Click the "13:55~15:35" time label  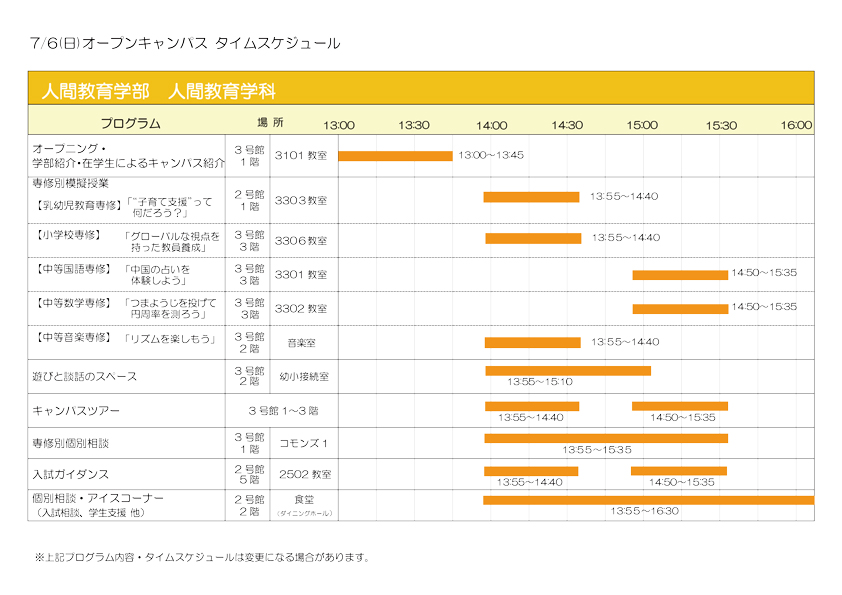(597, 449)
